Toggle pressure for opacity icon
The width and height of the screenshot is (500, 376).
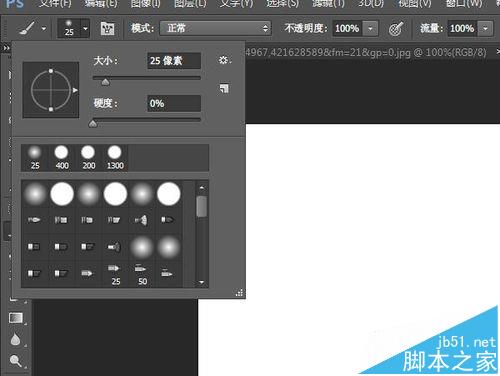pos(396,29)
